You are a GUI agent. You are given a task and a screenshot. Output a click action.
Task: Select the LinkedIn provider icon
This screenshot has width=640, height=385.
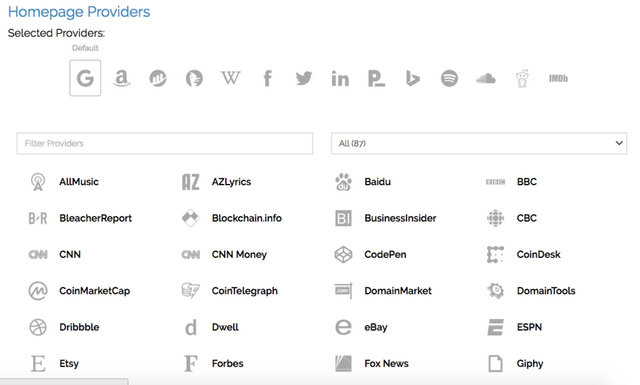click(x=340, y=78)
